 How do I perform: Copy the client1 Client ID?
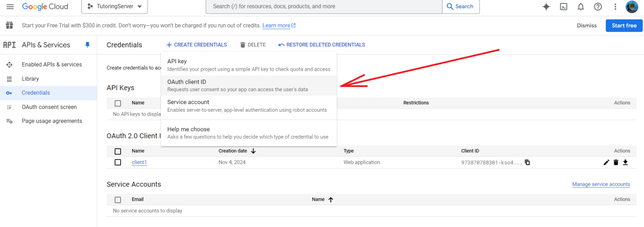[x=527, y=162]
